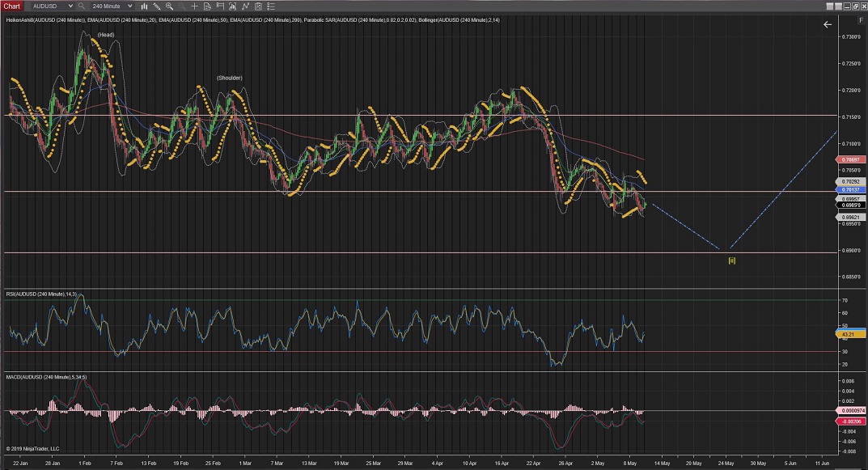Open the properties list icon
Screen dimensions: 868x470
pyautogui.click(x=269, y=6)
